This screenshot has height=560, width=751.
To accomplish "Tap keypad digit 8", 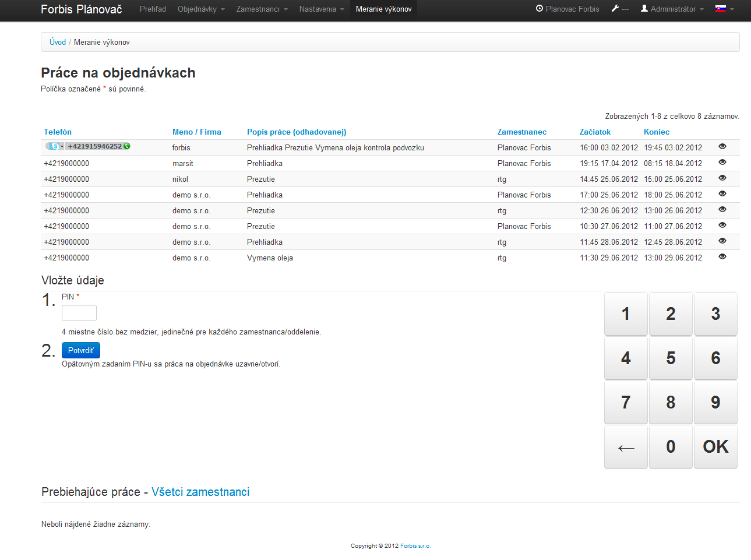I will tap(671, 402).
